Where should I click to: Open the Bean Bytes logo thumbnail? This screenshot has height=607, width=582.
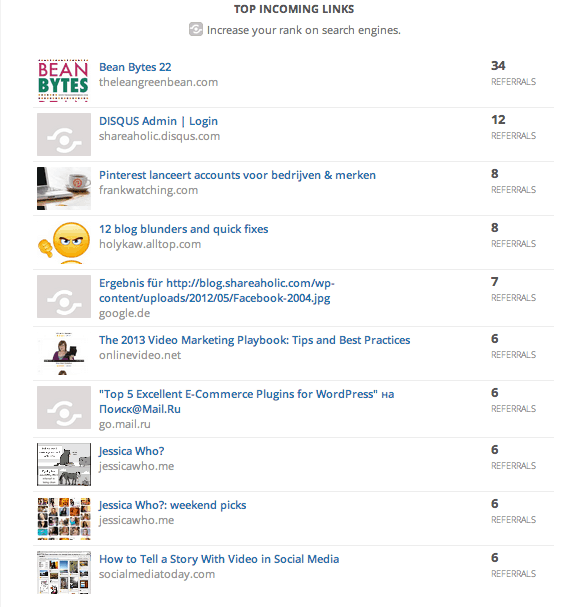click(x=64, y=81)
